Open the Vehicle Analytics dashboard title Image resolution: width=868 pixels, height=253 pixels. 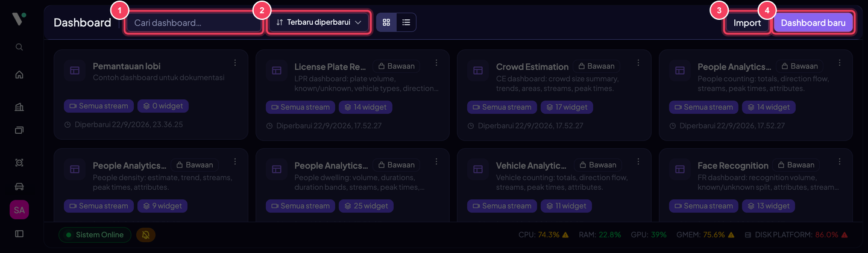point(532,165)
